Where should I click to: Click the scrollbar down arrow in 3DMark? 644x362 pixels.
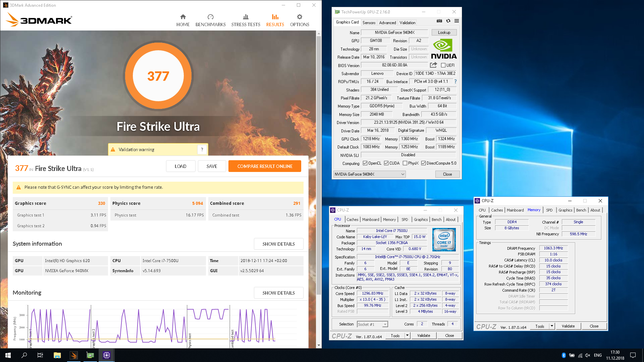pos(319,345)
